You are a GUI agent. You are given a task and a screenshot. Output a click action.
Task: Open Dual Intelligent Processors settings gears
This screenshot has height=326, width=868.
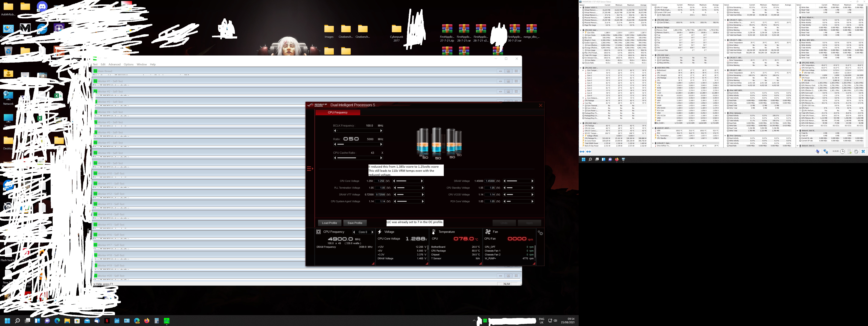click(541, 233)
